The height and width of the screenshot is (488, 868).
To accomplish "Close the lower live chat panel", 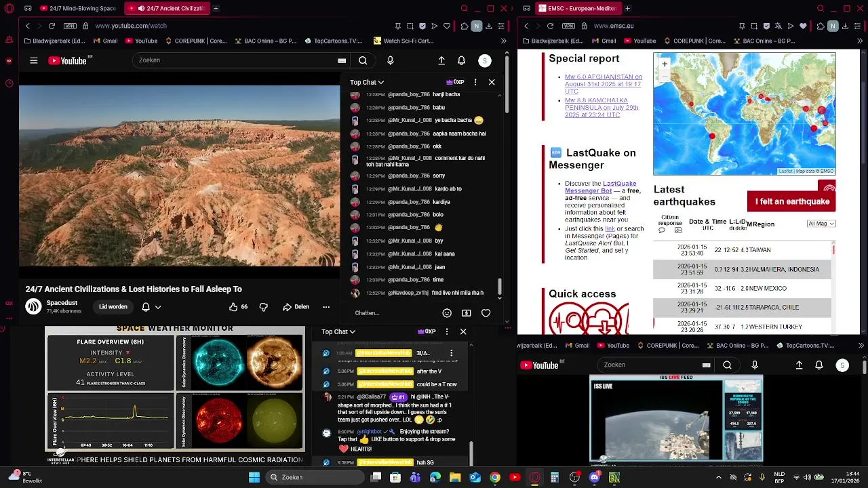I will click(x=463, y=331).
